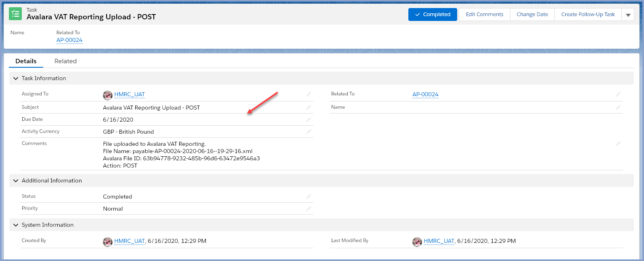Collapse the Additional Information section
The width and height of the screenshot is (644, 261).
pos(16,180)
